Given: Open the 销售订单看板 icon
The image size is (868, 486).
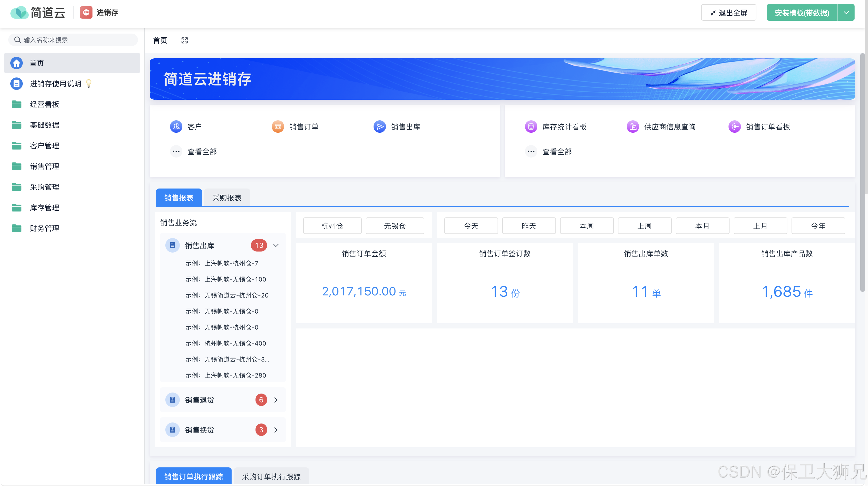Looking at the screenshot, I should pyautogui.click(x=734, y=127).
